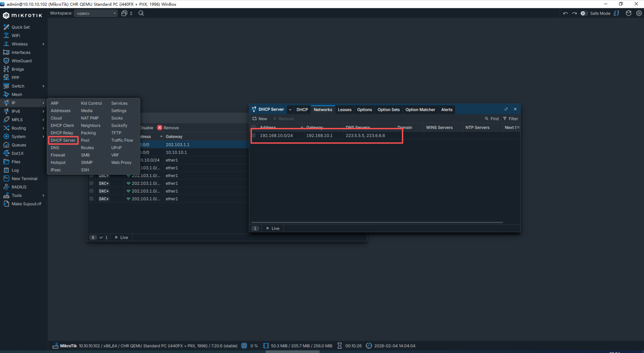Open Bridge in the sidebar
The image size is (644, 353).
[x=18, y=69]
